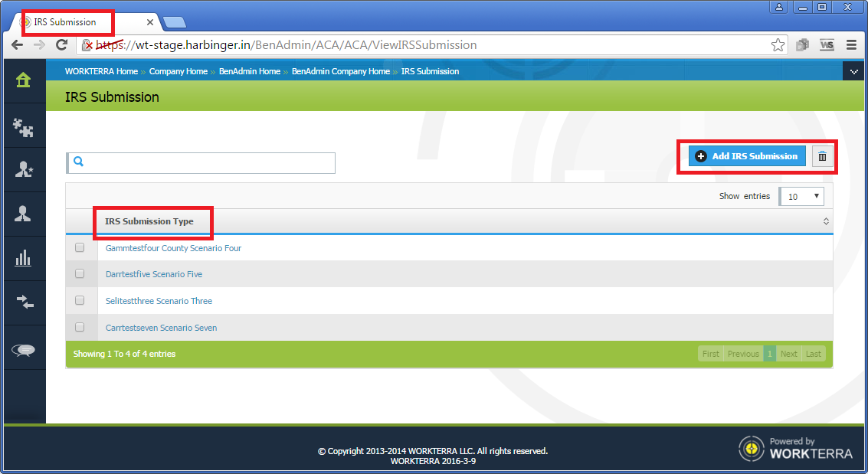Viewport: 868px width, 474px height.
Task: Select the Darrtestfive Scenario Five checkbox
Action: click(x=80, y=274)
